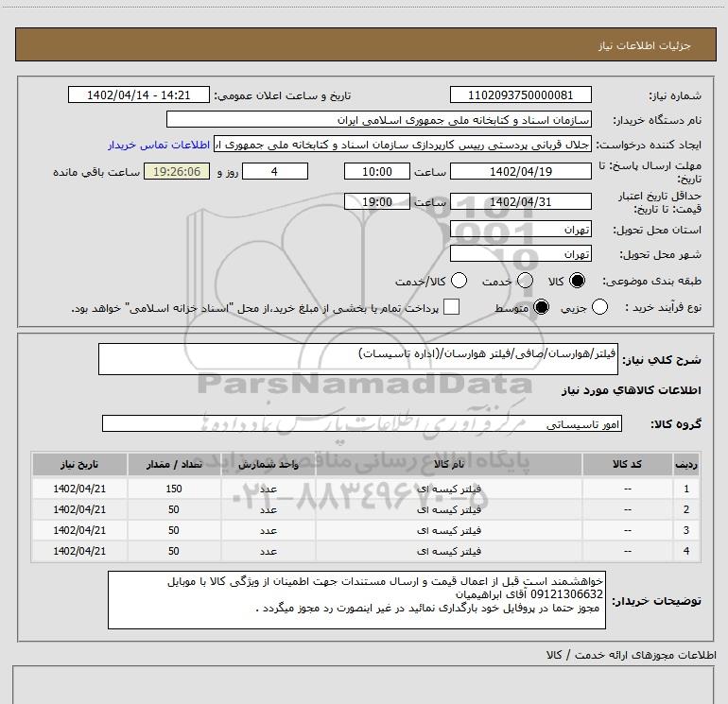This screenshot has height=704, width=728.
Task: Click the نام کالا column header
Action: point(448,464)
